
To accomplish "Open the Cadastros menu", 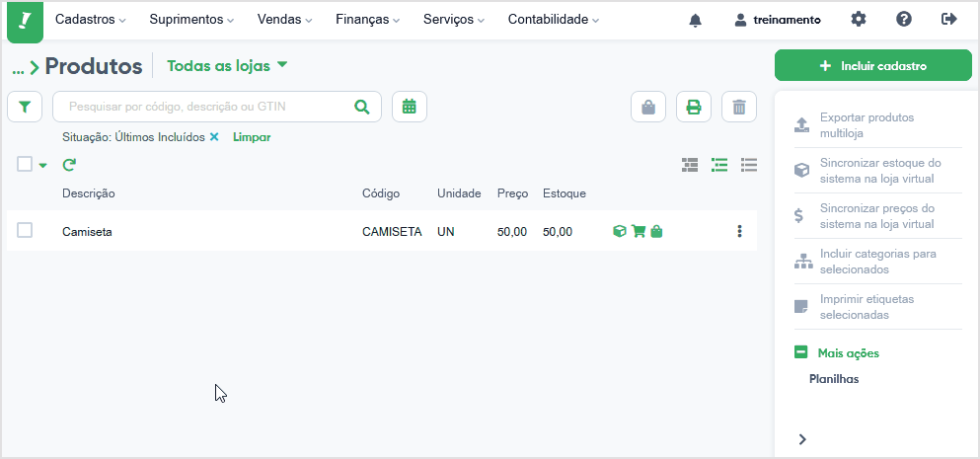I will tap(91, 20).
